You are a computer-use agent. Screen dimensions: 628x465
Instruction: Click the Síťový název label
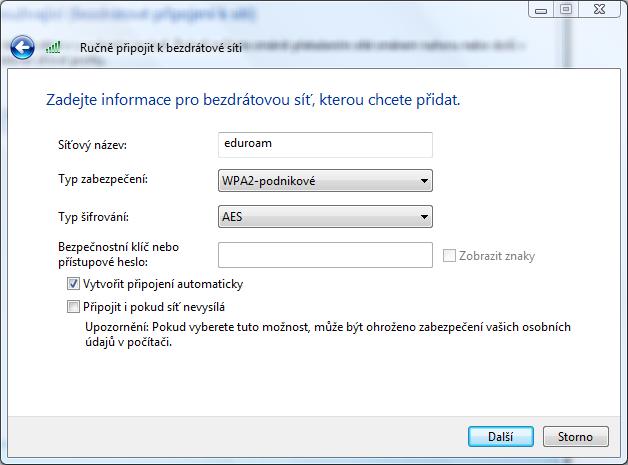[93, 146]
